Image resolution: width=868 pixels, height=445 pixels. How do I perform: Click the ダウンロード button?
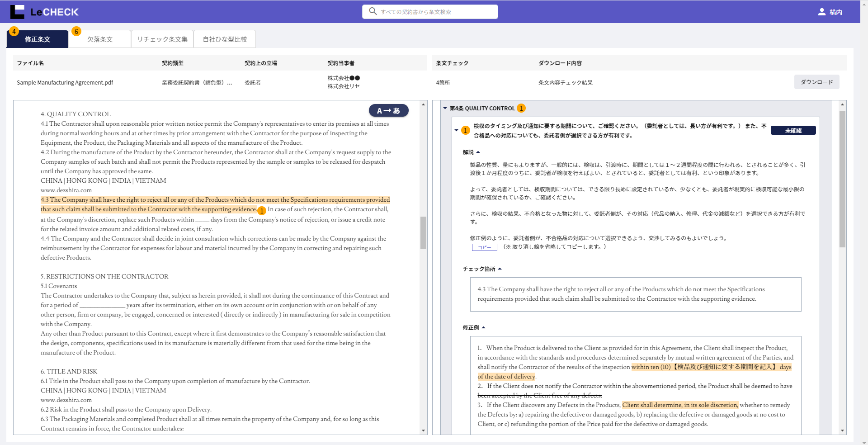point(816,82)
